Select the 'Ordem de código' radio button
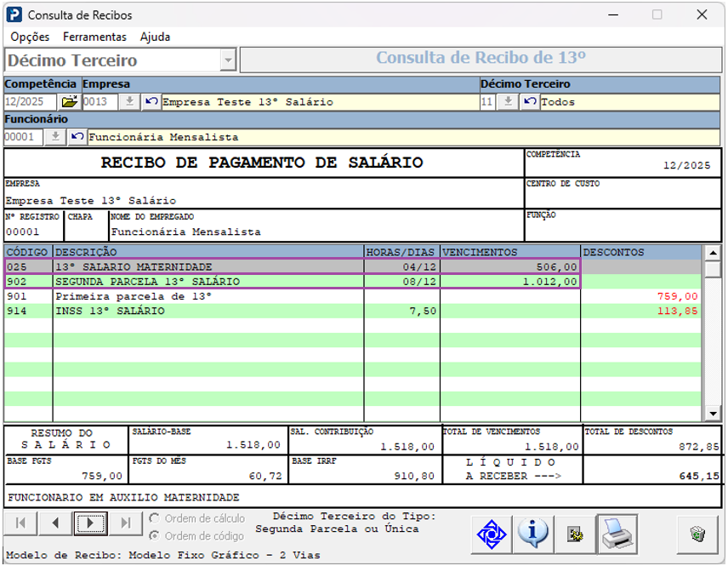This screenshot has width=728, height=566. [x=154, y=536]
